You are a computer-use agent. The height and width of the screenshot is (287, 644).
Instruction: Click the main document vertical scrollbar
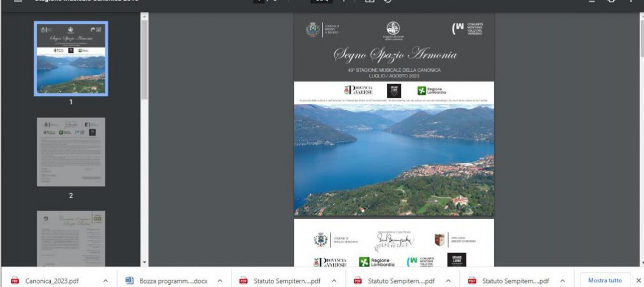click(641, 141)
